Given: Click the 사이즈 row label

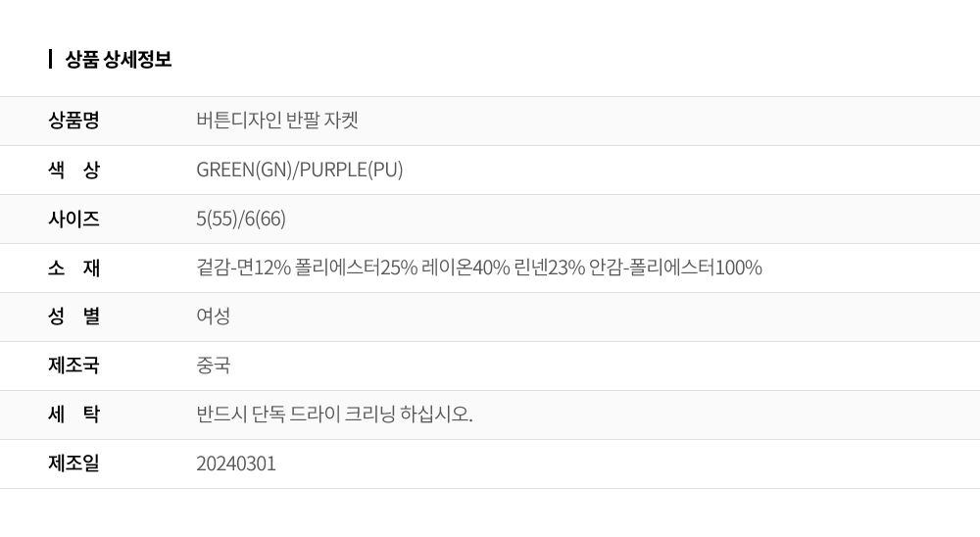Looking at the screenshot, I should [x=73, y=219].
